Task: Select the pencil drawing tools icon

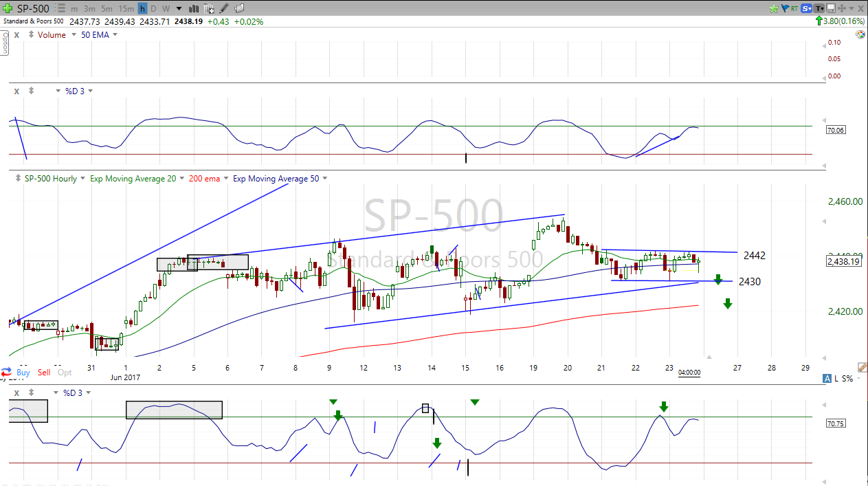Action: tap(224, 9)
